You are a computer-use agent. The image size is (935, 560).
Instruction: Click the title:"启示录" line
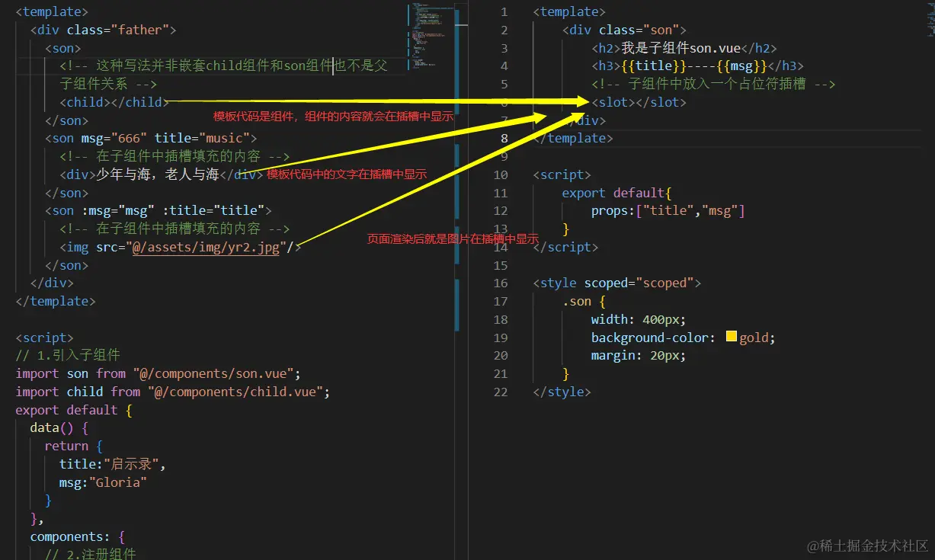[x=112, y=464]
